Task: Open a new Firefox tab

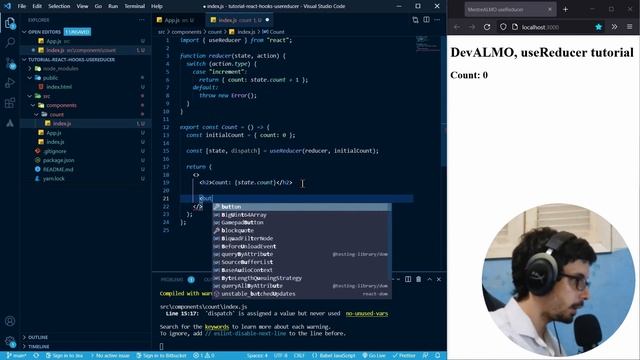Action: (x=565, y=9)
